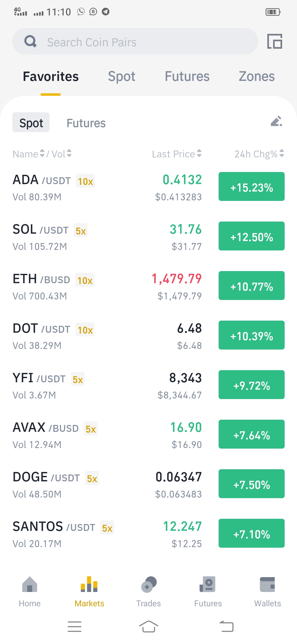Open the Trades icon in bottom navigation

148,584
